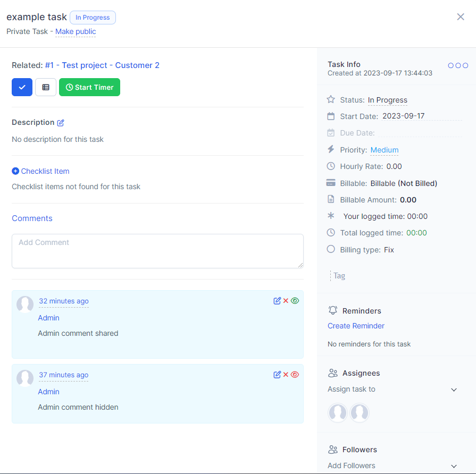Open the task table view icon
Viewport: 476px width, 474px height.
tap(45, 87)
